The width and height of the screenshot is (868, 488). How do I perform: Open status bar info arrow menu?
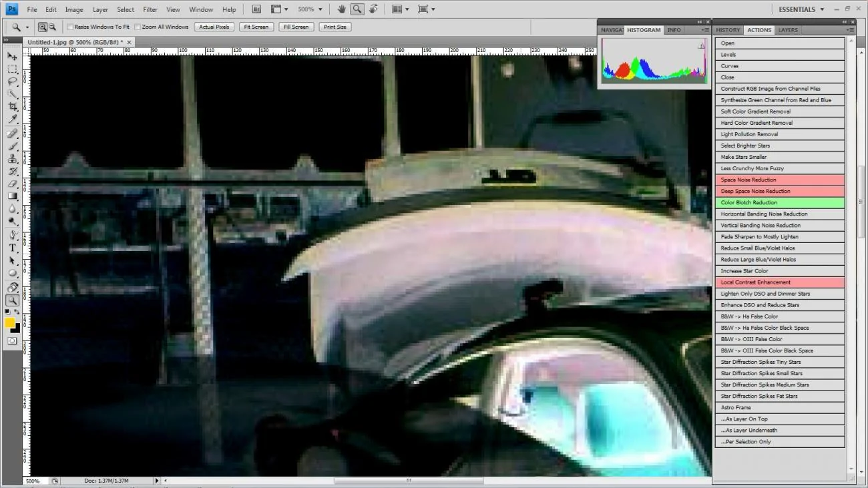tap(158, 481)
